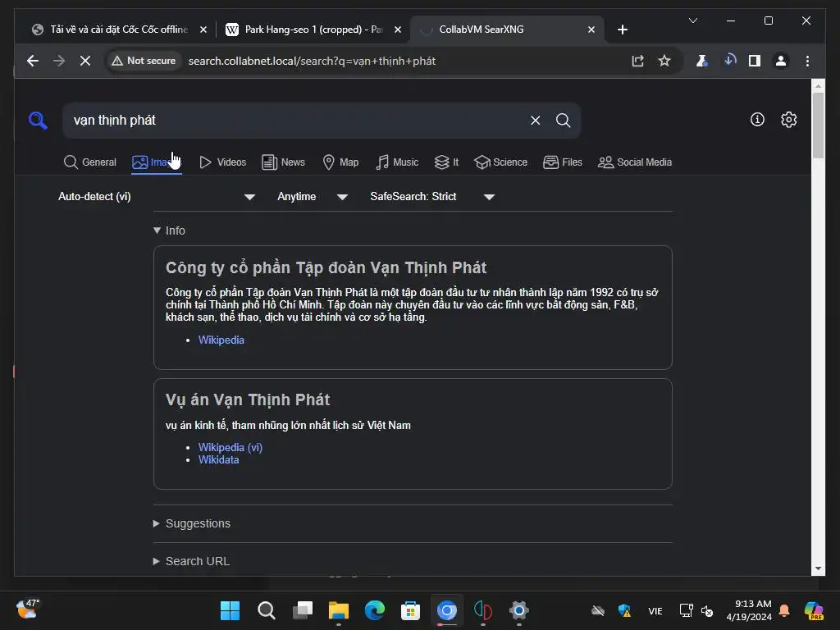
Task: Collapse the Info section
Action: click(169, 231)
